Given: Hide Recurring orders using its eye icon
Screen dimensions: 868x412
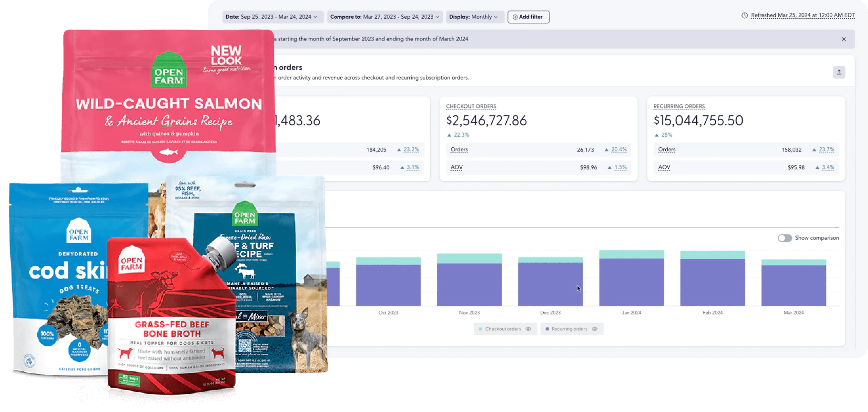Looking at the screenshot, I should (x=594, y=329).
